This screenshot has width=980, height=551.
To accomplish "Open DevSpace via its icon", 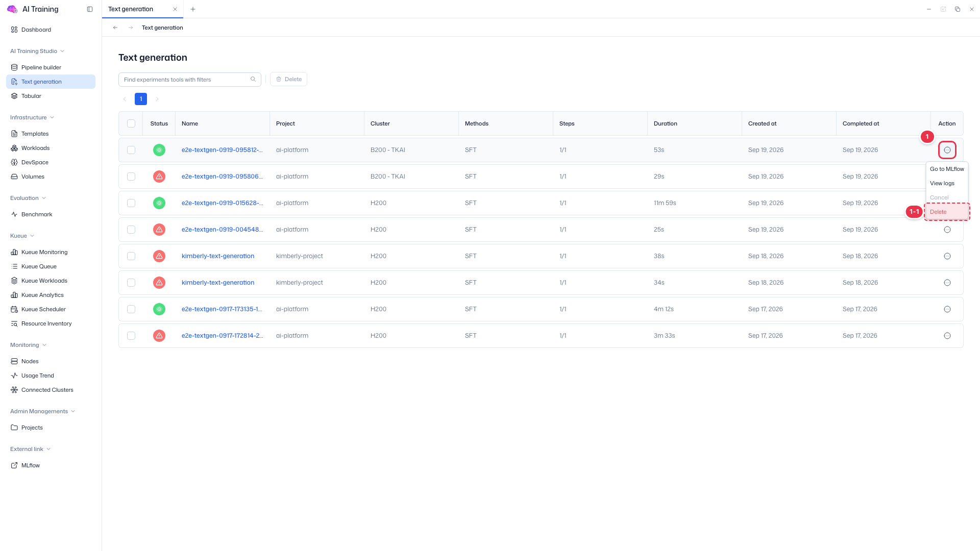I will [14, 162].
